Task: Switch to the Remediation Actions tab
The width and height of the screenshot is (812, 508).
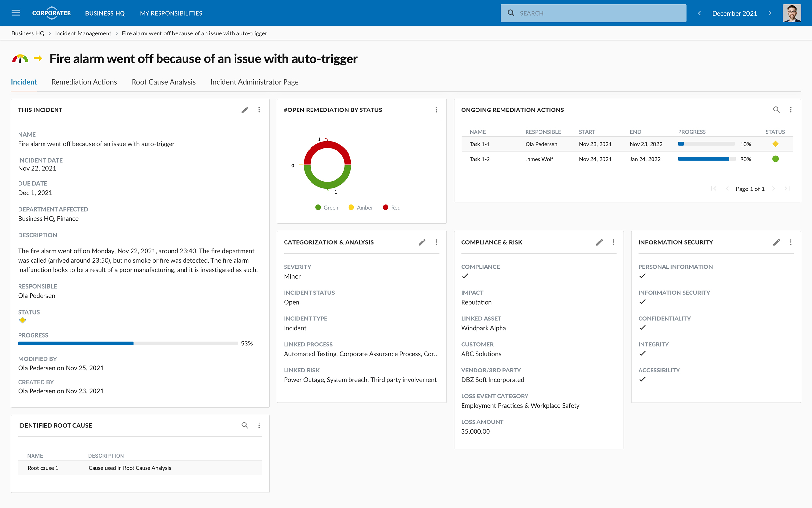Action: point(84,82)
